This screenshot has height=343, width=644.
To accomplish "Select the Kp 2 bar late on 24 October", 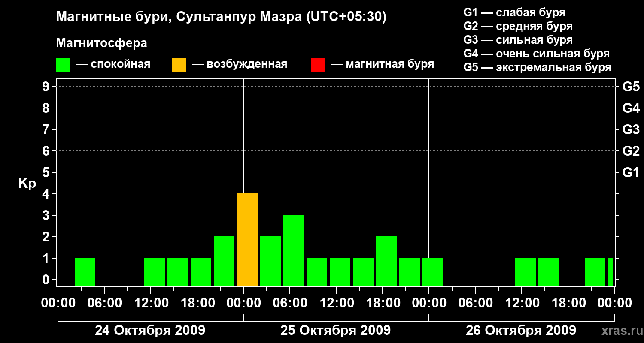I will 224,262.
